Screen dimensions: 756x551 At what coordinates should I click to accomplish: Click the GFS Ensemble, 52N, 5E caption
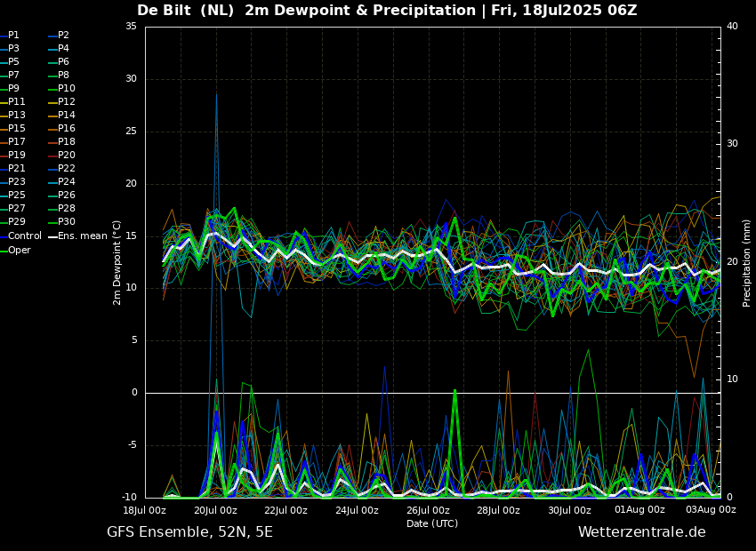pos(189,532)
